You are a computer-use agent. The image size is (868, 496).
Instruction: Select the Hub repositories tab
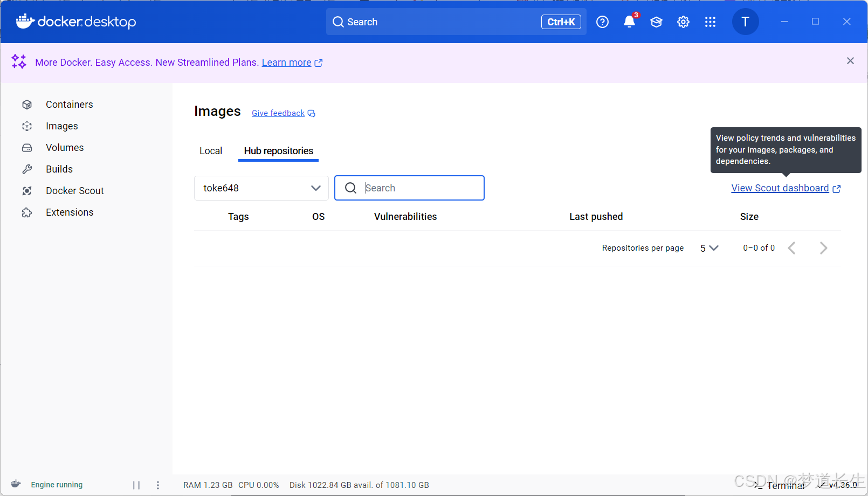click(278, 151)
